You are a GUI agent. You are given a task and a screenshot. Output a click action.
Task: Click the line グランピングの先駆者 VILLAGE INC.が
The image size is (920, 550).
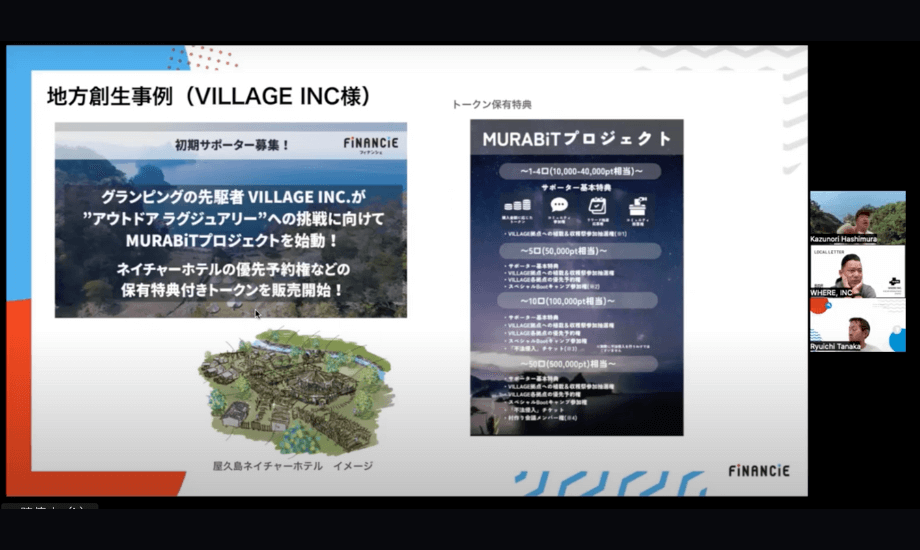pos(233,197)
